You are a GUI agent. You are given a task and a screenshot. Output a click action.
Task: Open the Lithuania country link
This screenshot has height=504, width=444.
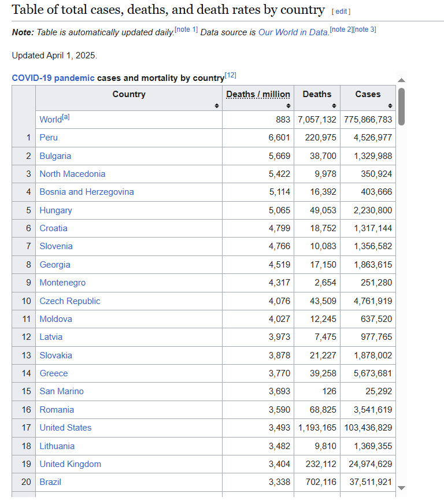[57, 446]
